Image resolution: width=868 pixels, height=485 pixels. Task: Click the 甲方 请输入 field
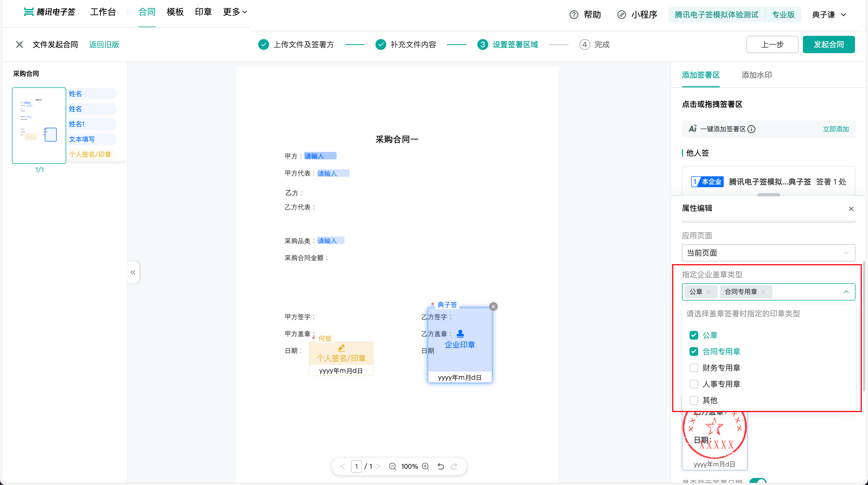click(x=320, y=156)
